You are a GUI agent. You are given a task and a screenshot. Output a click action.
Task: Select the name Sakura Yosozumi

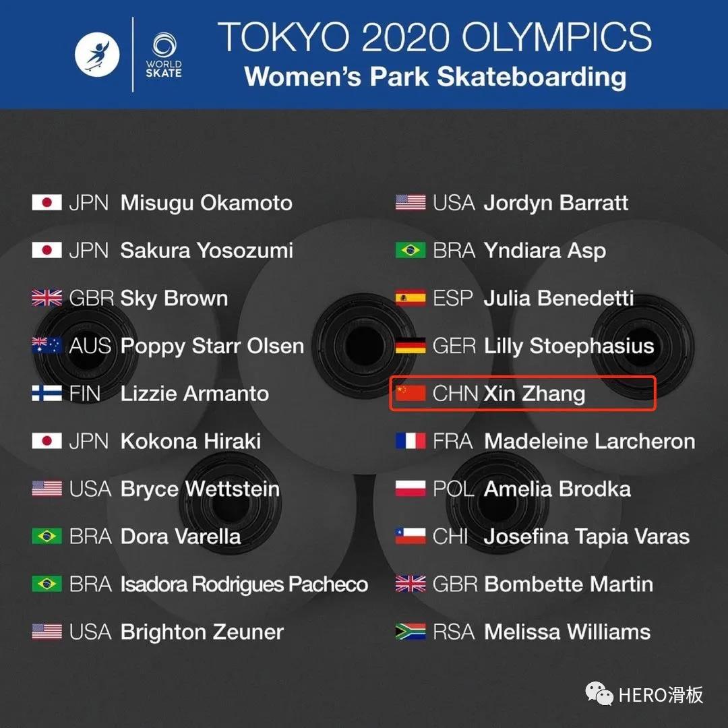point(207,251)
